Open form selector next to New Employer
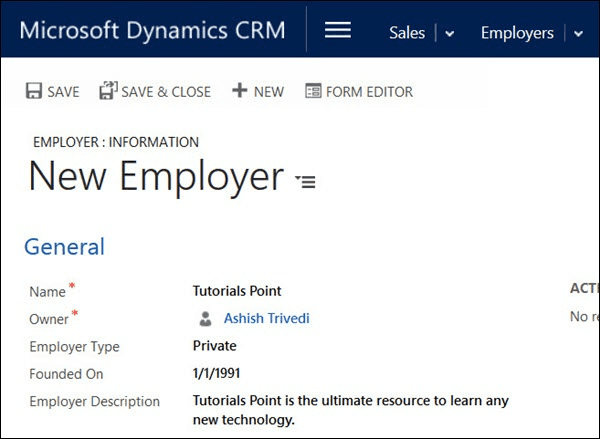This screenshot has width=600, height=439. click(305, 181)
